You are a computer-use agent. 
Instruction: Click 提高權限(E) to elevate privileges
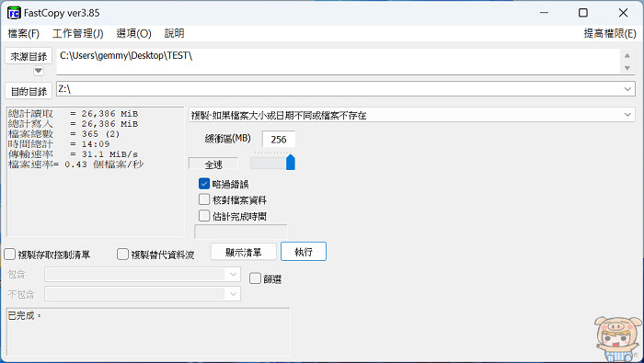609,34
